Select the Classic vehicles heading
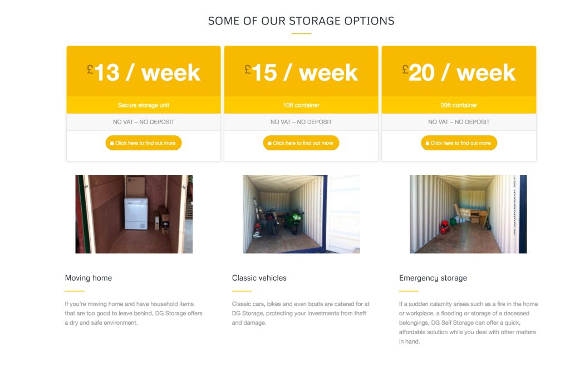570x392 pixels. [259, 278]
